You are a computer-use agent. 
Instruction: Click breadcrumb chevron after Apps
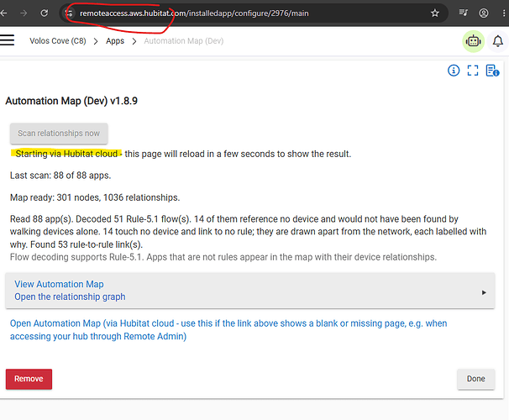pos(134,41)
